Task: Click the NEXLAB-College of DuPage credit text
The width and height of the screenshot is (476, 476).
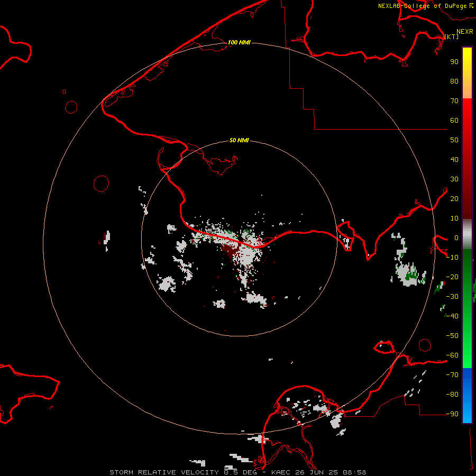Action: pos(423,6)
